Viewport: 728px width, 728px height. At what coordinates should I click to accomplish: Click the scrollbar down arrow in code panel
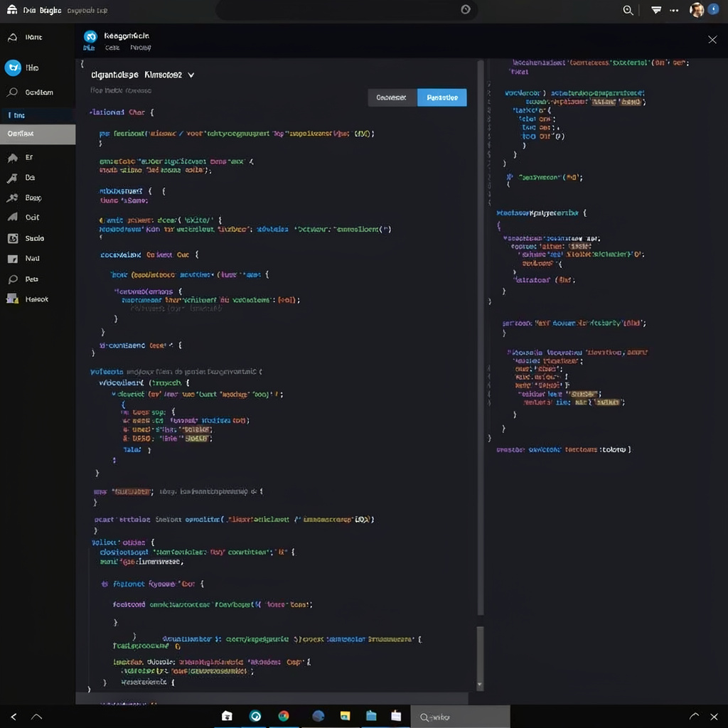point(480,685)
